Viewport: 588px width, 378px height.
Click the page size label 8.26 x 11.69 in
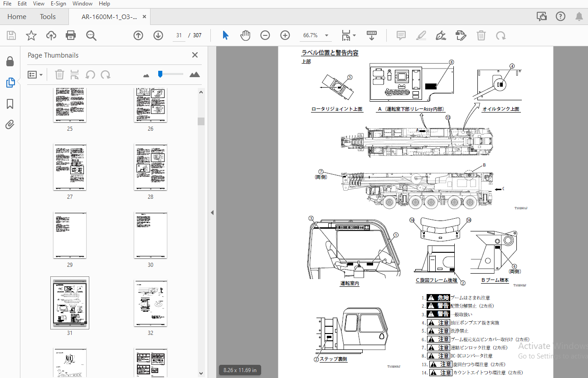click(240, 370)
